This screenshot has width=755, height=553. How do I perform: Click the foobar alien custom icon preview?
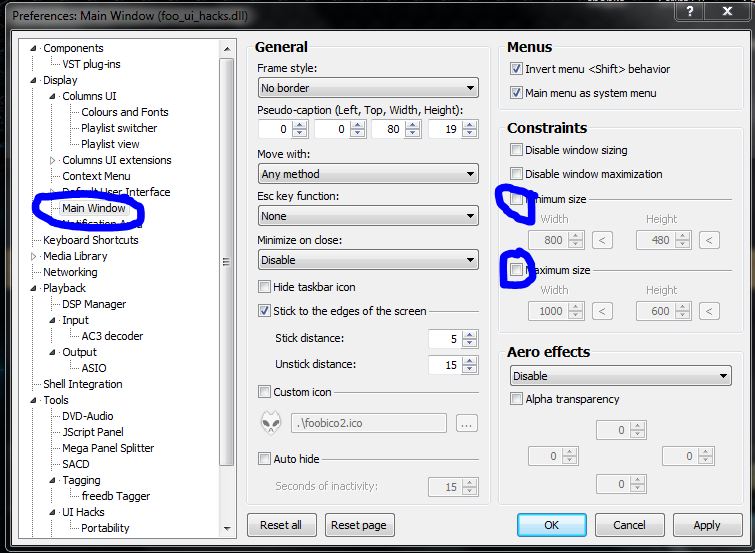[271, 423]
